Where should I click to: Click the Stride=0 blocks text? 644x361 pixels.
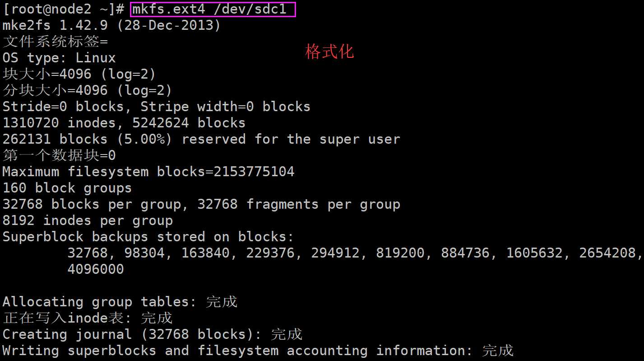(x=63, y=107)
